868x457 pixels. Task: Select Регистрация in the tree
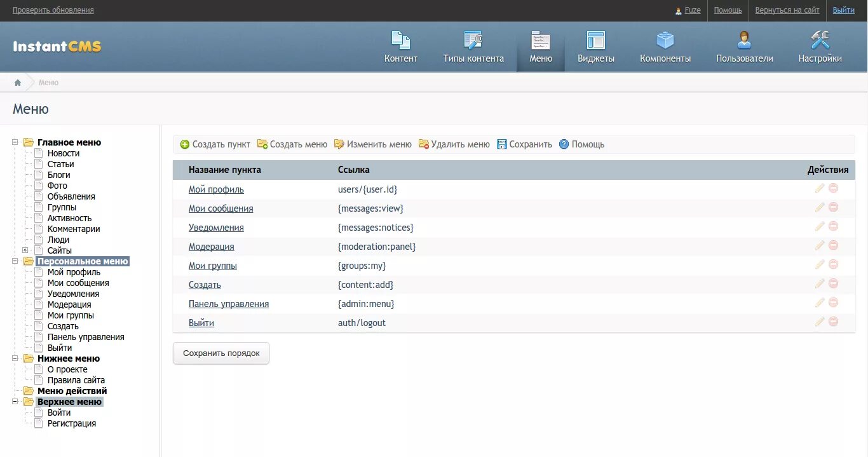72,423
